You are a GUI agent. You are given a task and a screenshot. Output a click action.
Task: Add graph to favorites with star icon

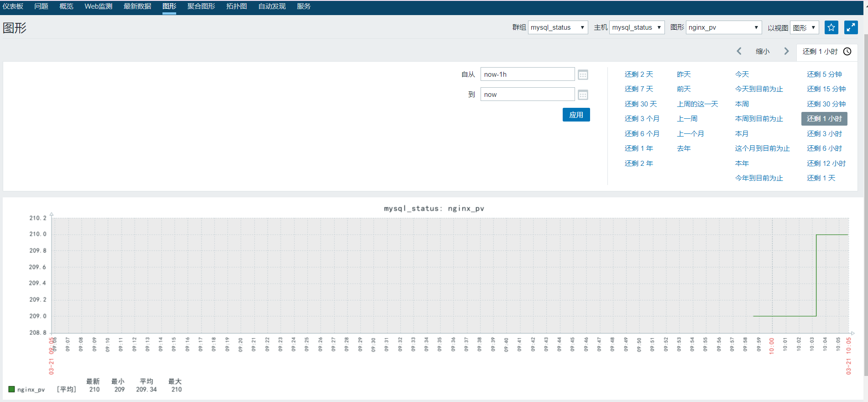pos(831,27)
